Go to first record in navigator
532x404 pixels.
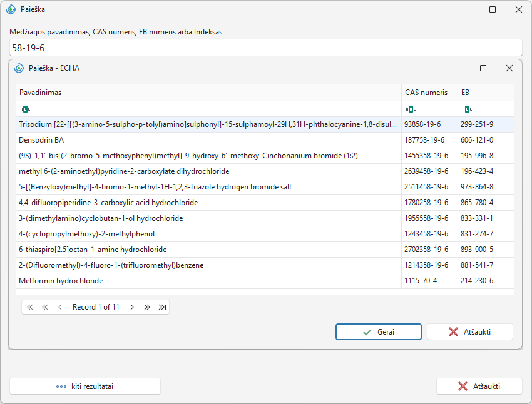click(29, 307)
